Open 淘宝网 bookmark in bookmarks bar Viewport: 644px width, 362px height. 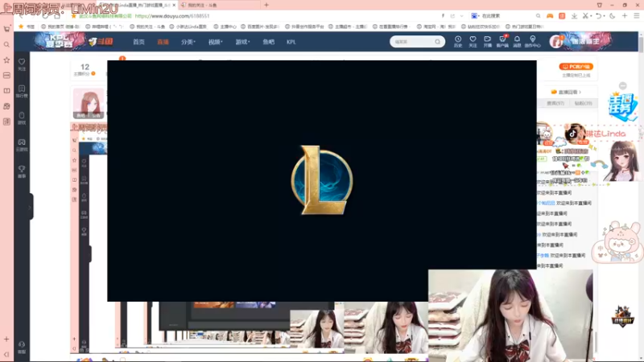tap(436, 27)
